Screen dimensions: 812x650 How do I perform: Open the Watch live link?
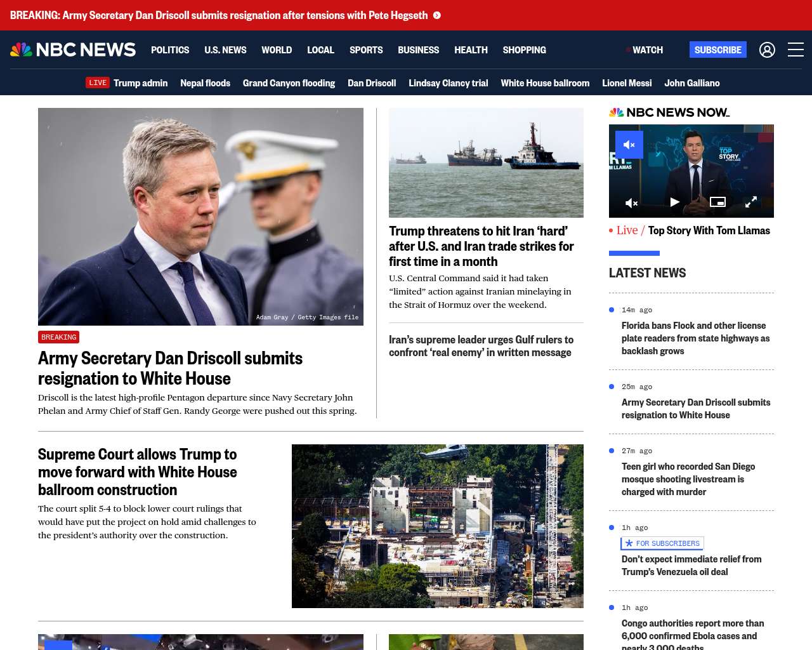[645, 50]
